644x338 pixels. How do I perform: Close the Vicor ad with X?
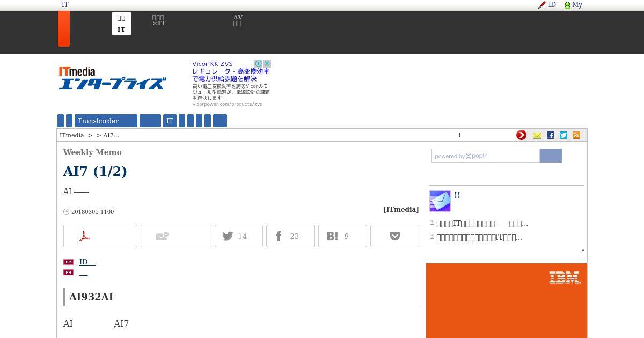pyautogui.click(x=267, y=63)
